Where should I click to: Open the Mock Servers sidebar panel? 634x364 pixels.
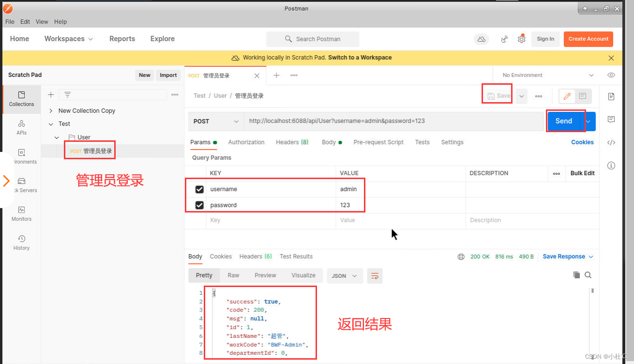21,185
